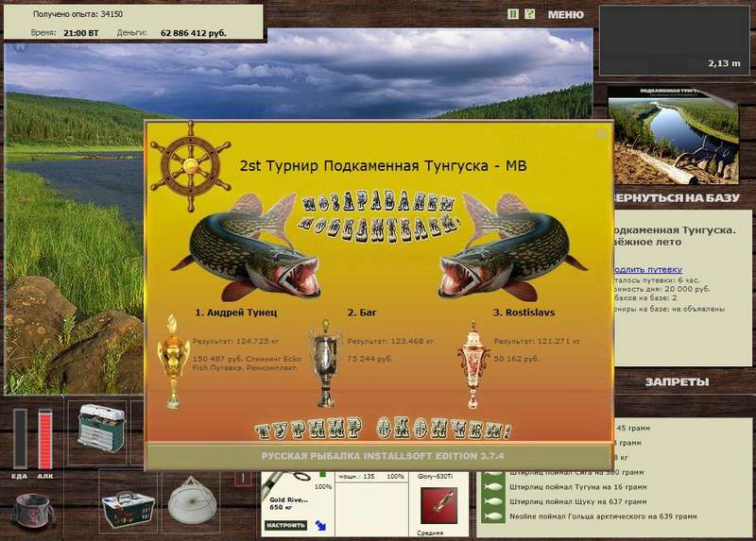Click log entry Neoline поймал Гольца арктического
Screen dimensions: 756x541
[x=603, y=516]
